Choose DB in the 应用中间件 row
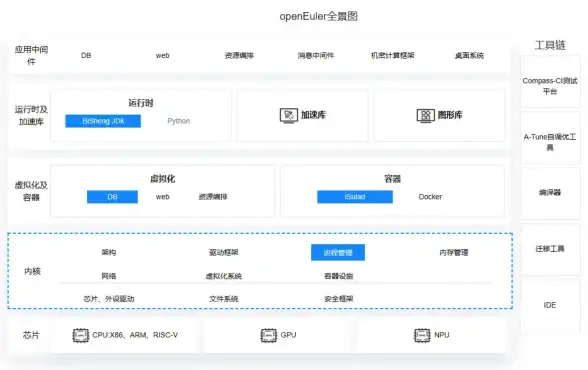 point(86,55)
